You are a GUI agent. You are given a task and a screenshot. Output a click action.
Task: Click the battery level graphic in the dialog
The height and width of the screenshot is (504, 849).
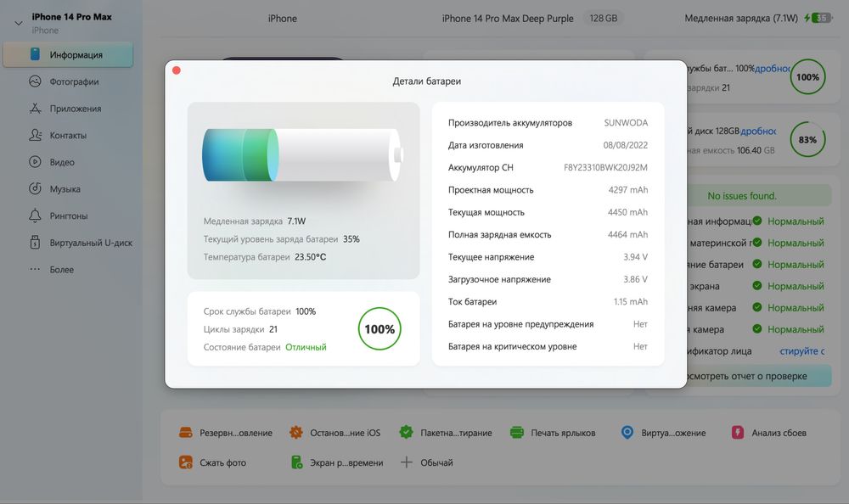coord(303,154)
